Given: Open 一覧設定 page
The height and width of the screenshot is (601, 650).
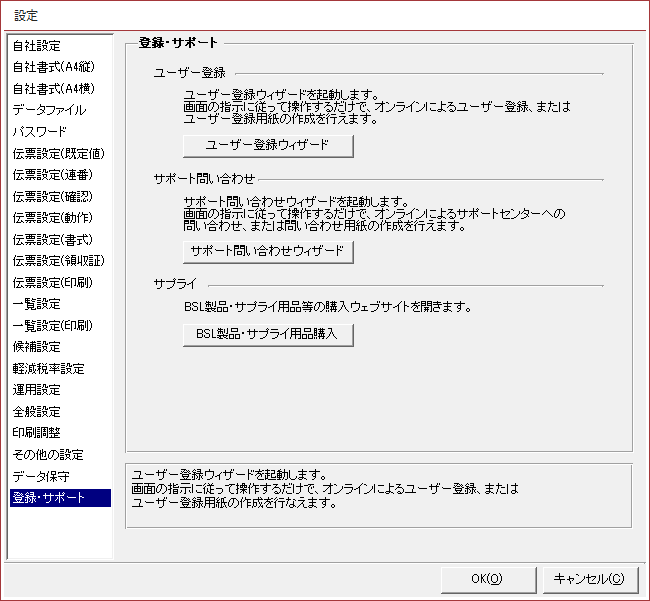Looking at the screenshot, I should pos(60,304).
